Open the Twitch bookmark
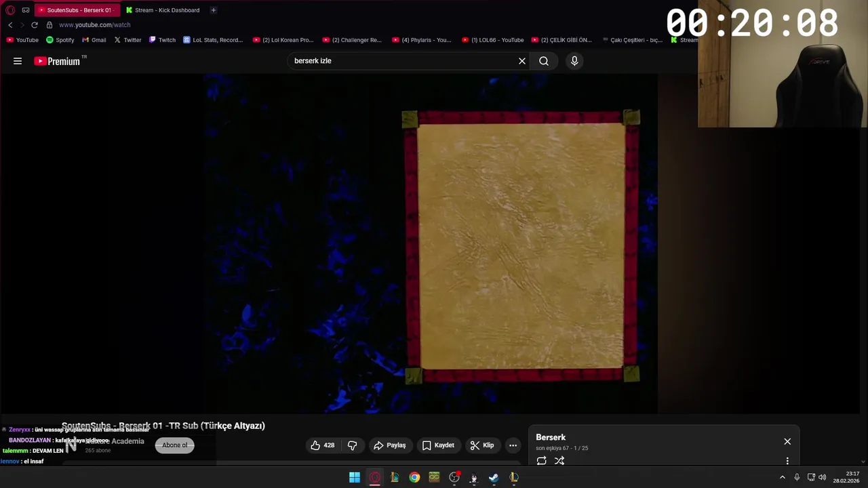The height and width of the screenshot is (488, 868). tap(162, 40)
